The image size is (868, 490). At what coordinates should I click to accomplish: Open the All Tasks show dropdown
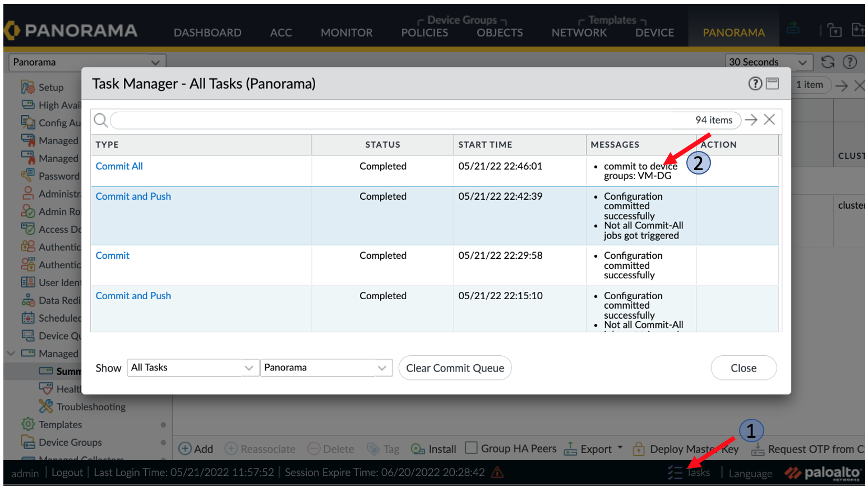[193, 368]
